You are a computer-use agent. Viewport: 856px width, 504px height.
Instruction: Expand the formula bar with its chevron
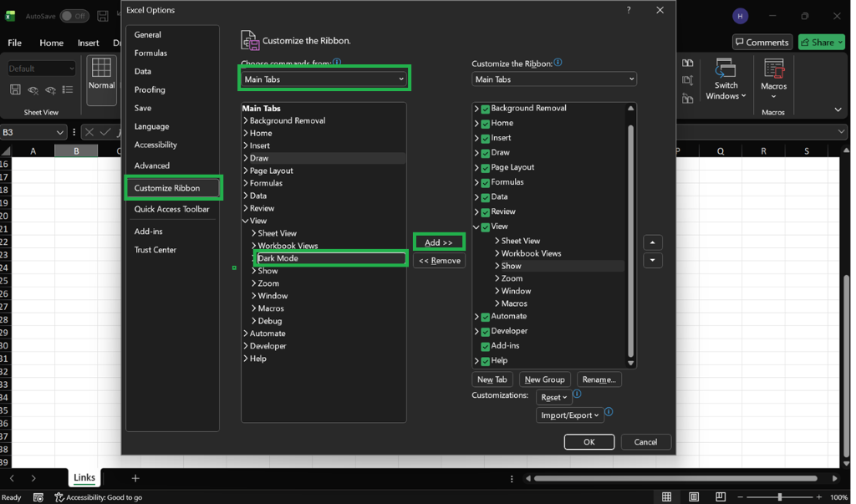(841, 131)
